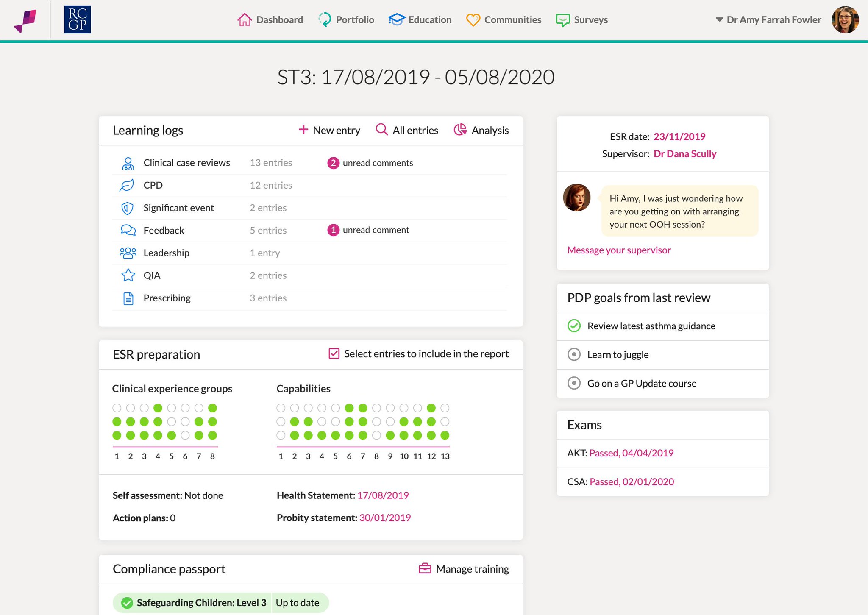This screenshot has height=615, width=868.
Task: Open the Analysis pie chart icon
Action: click(460, 130)
